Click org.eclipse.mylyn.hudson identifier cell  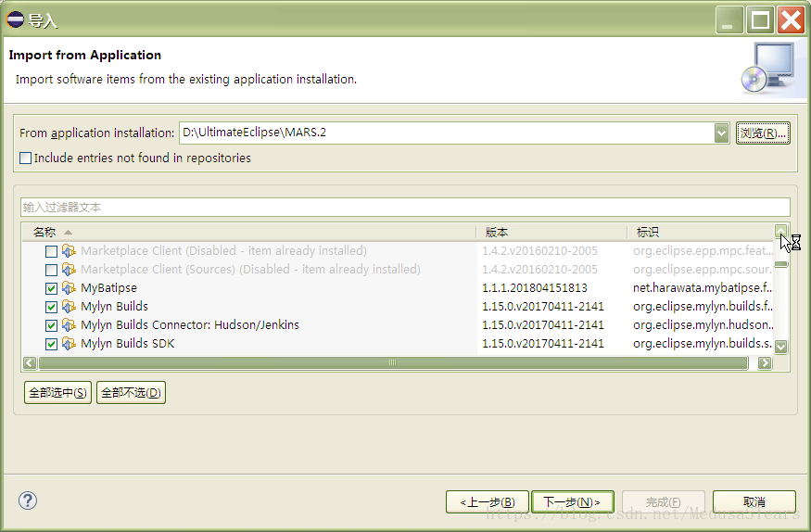point(703,325)
